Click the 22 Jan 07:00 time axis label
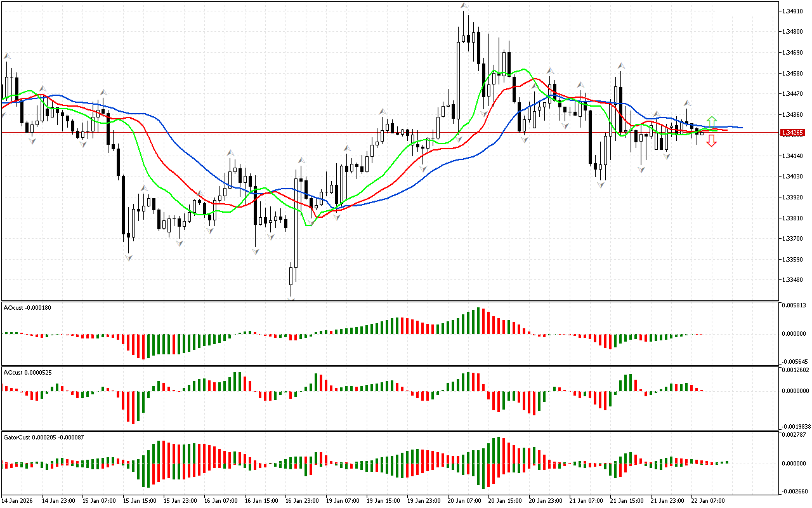Screen dimensions: 812x508 pos(708,501)
